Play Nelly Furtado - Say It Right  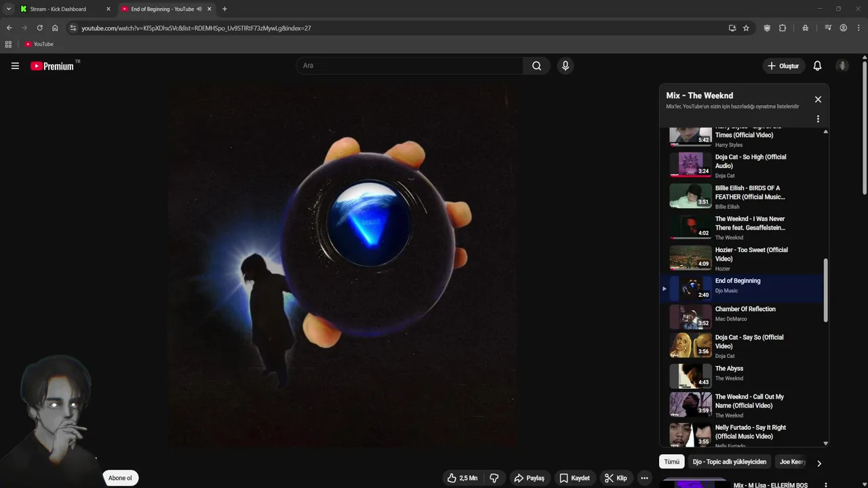[x=743, y=434]
